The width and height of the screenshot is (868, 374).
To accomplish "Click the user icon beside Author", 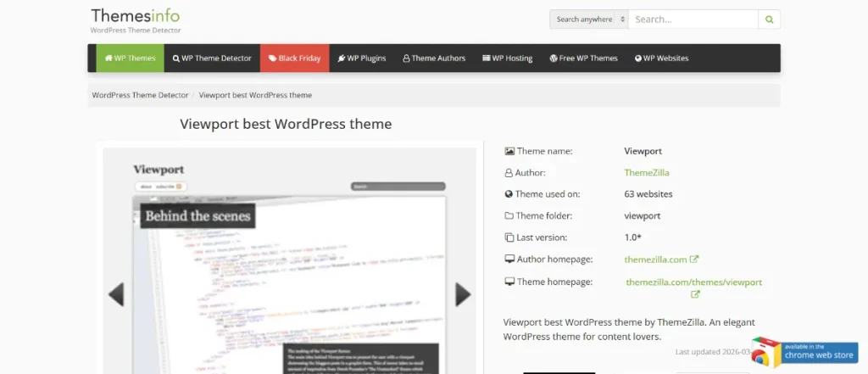I will tap(509, 173).
